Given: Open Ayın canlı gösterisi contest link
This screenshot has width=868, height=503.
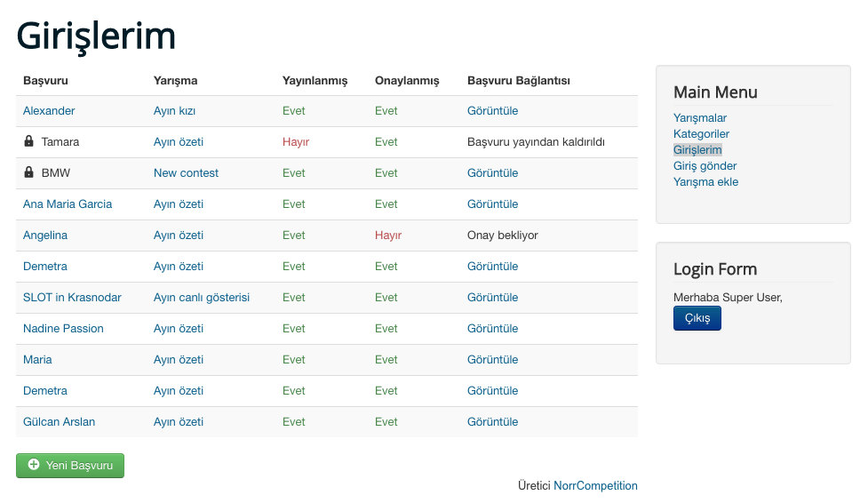Looking at the screenshot, I should (202, 298).
